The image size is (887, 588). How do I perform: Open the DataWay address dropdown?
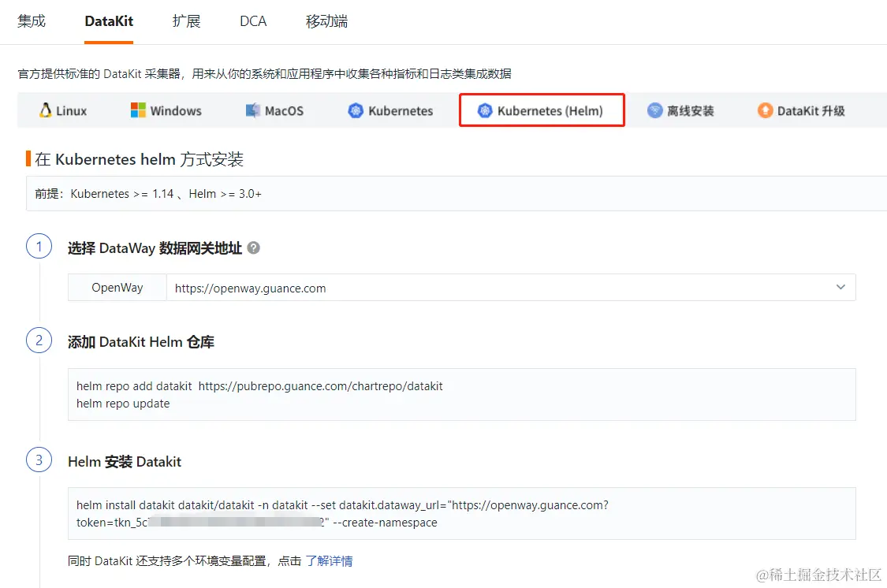pos(511,288)
